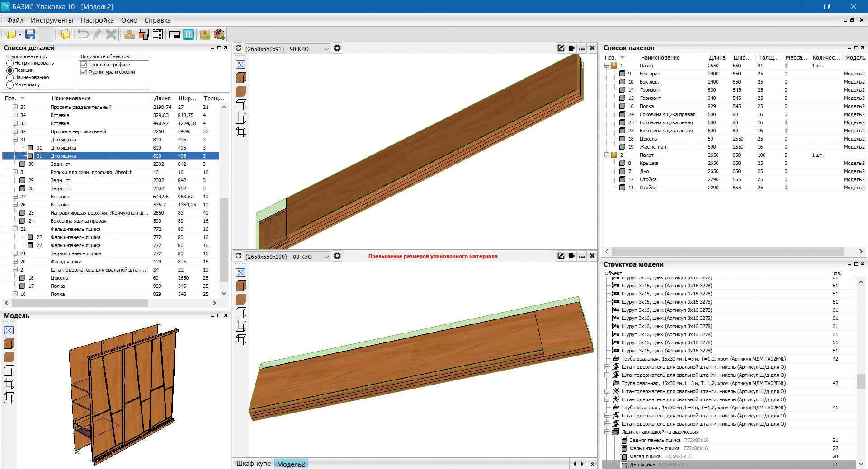Open the 'Инструменты' menu
The height and width of the screenshot is (469, 868).
point(52,20)
